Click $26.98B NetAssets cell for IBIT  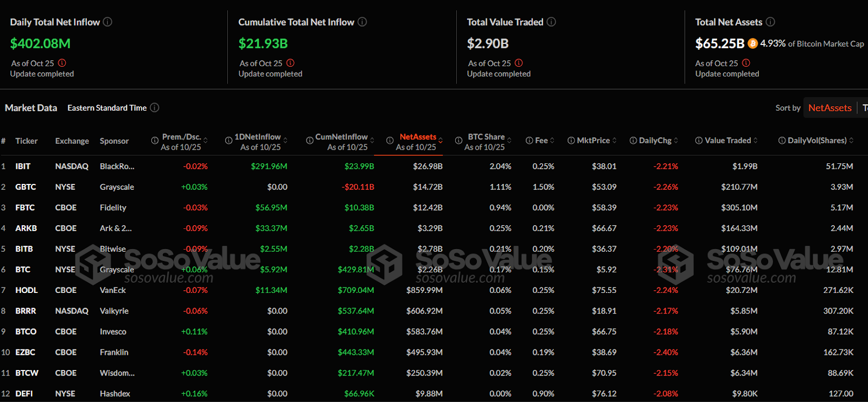[x=427, y=167]
